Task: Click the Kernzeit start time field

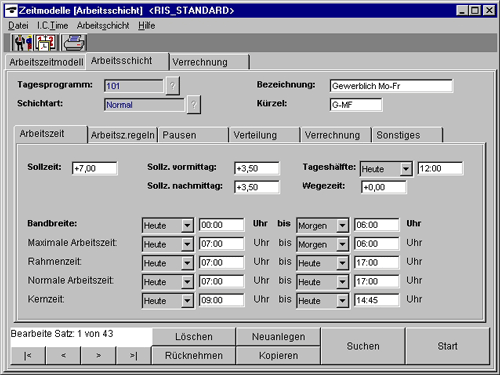Action: [221, 300]
